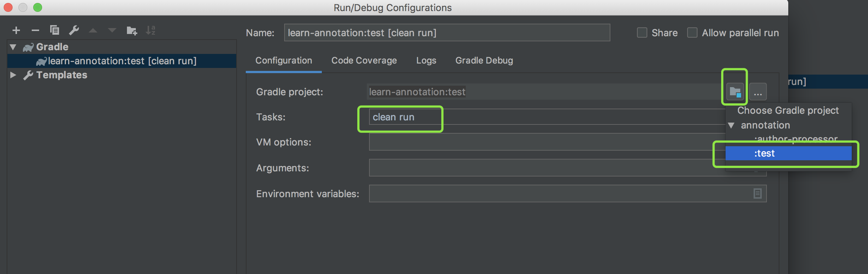Expand the Templates tree node
Viewport: 868px width, 274px height.
(x=13, y=75)
